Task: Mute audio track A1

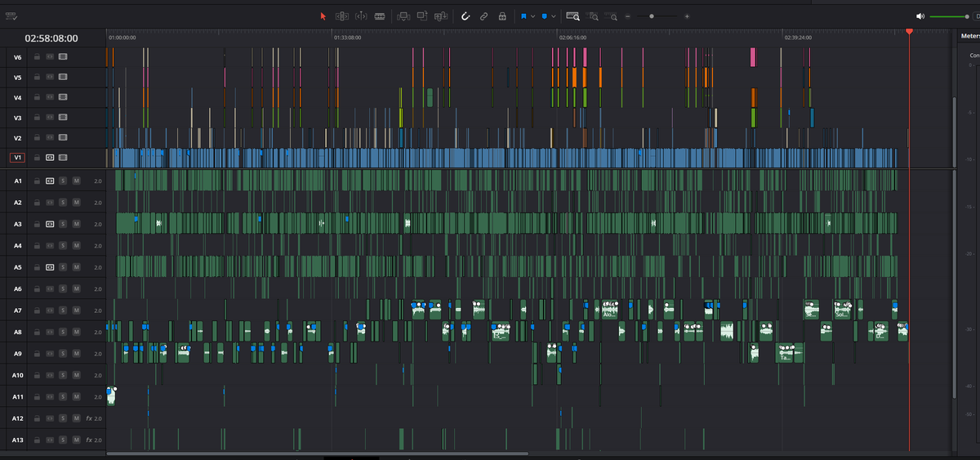Action: tap(76, 180)
